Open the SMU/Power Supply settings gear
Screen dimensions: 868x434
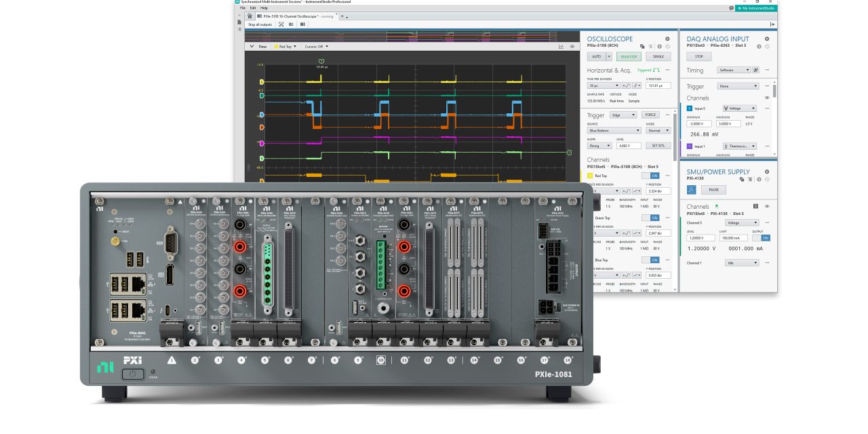(767, 172)
